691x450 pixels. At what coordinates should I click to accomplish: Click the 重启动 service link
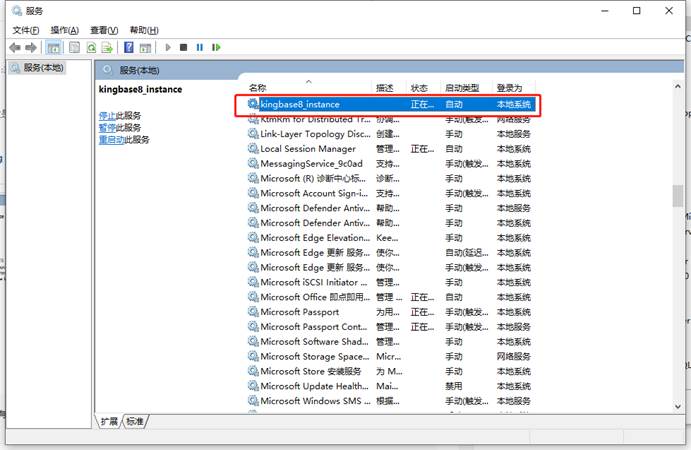pyautogui.click(x=111, y=140)
